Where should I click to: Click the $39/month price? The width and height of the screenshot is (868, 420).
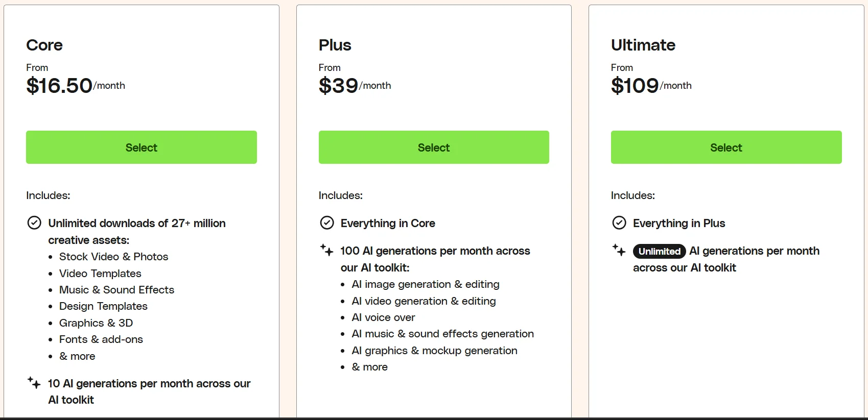coord(355,86)
